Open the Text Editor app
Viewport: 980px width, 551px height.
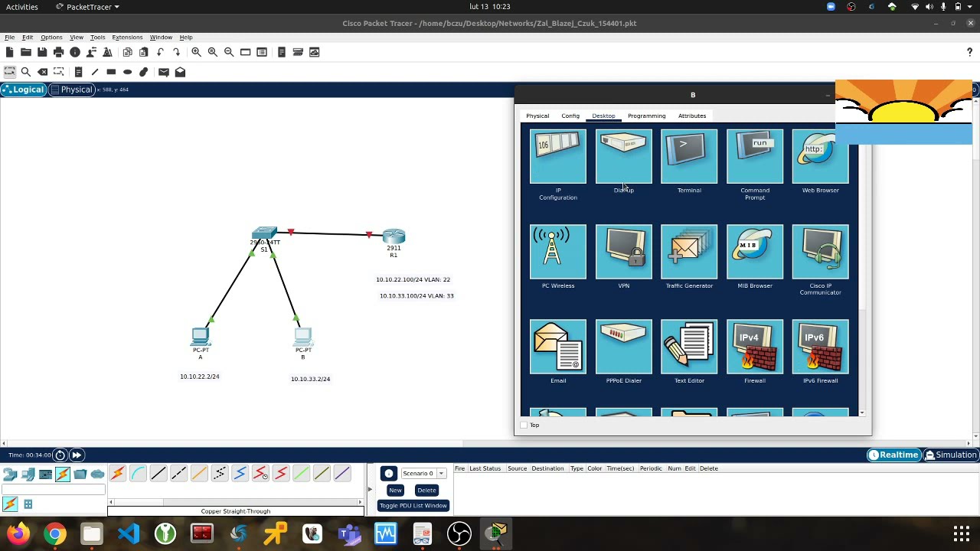click(x=689, y=347)
